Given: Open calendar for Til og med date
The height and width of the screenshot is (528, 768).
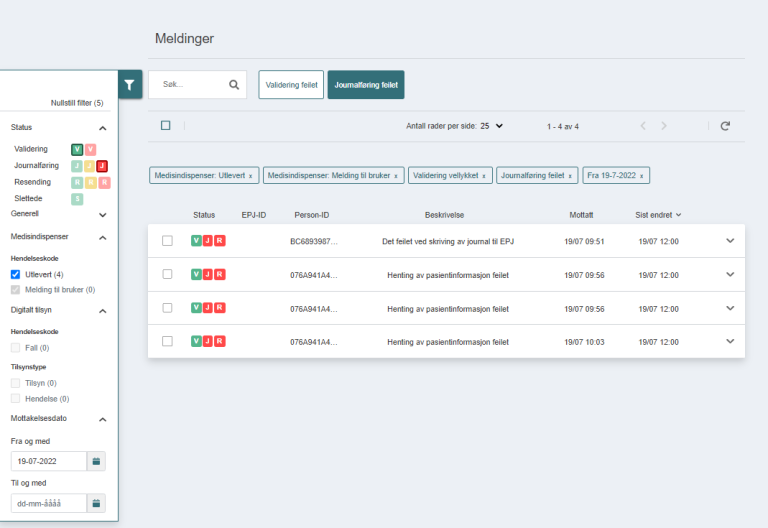Looking at the screenshot, I should click(96, 503).
